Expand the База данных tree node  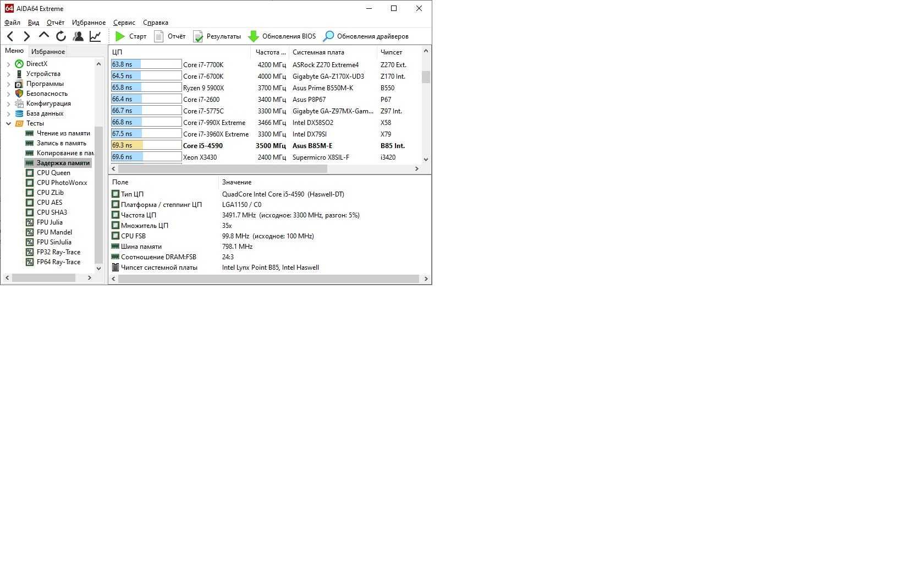[8, 114]
